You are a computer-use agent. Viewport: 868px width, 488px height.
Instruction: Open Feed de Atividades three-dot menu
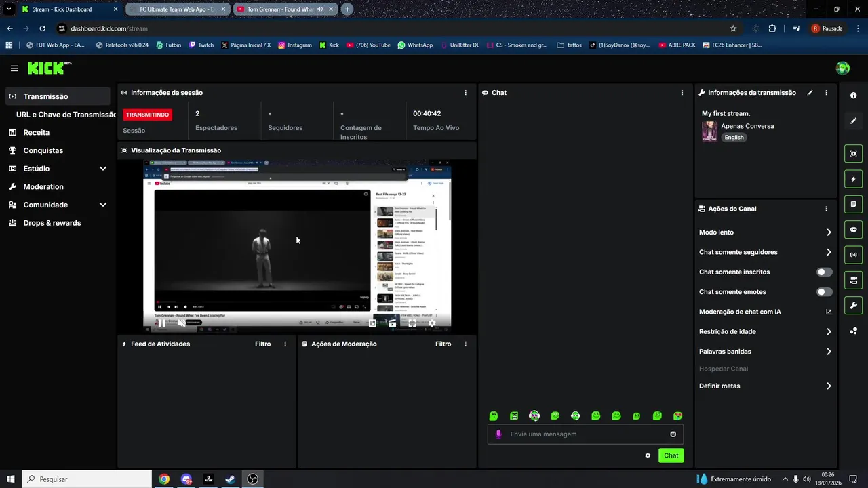[x=285, y=344]
